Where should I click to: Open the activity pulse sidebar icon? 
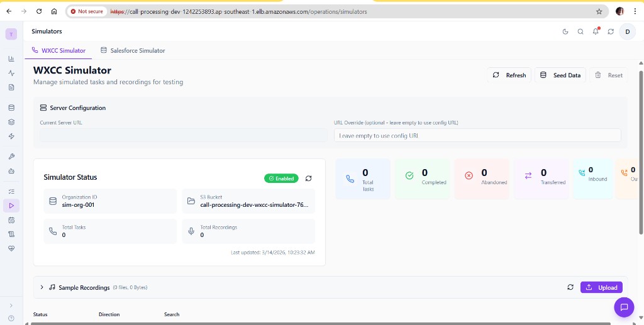coord(11,73)
